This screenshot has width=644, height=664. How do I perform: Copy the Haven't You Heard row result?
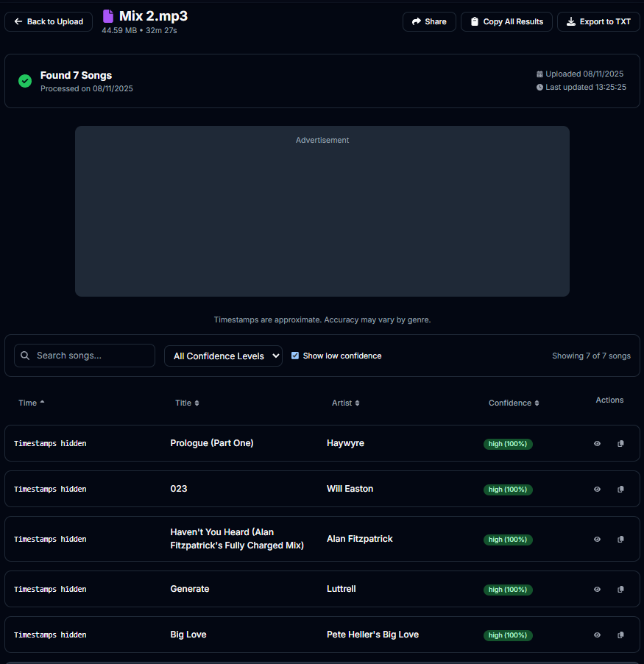pos(620,538)
